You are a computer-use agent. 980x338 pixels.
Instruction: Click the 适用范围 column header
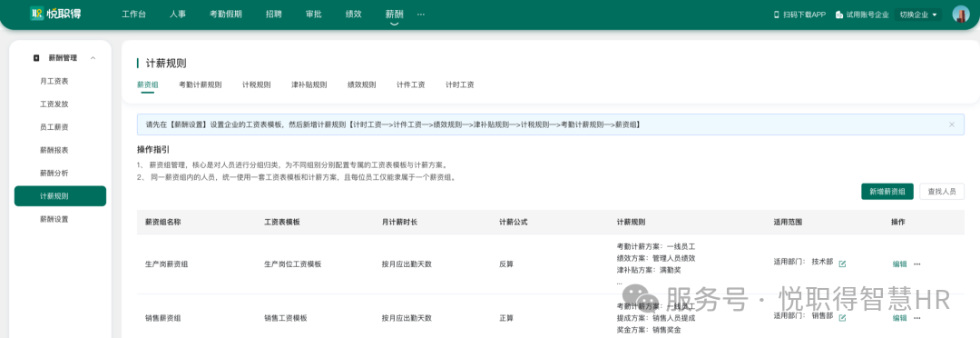point(788,223)
